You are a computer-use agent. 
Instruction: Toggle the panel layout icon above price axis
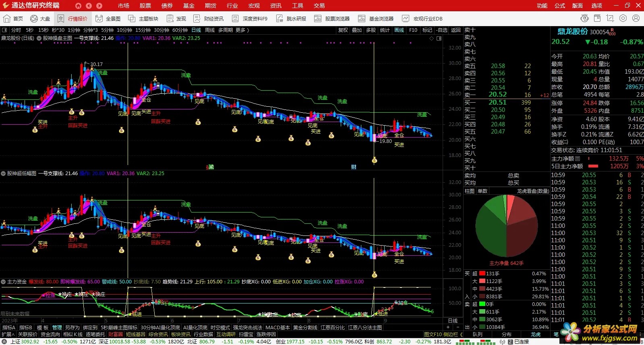click(x=439, y=38)
